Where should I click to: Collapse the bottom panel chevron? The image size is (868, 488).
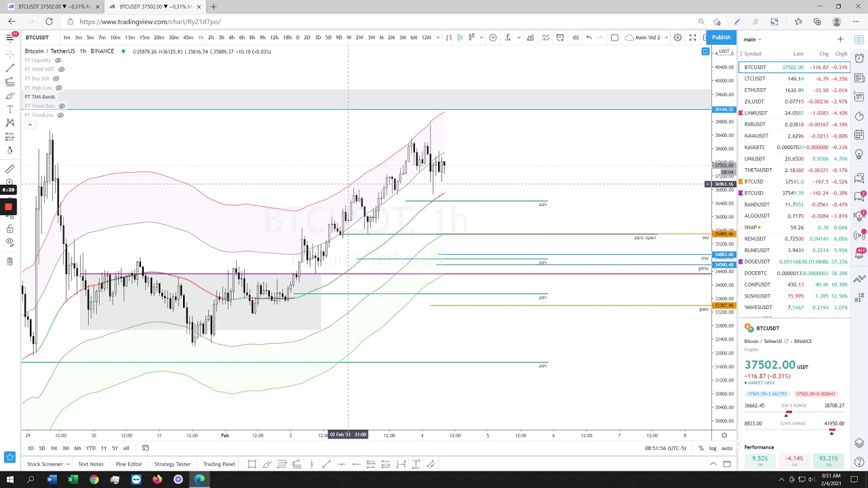pos(713,464)
